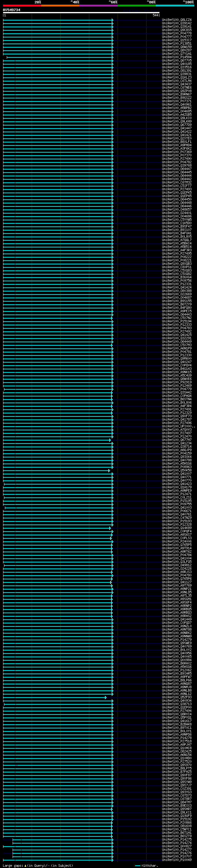Click hit label UniRef100_P20866
This screenshot has width=197, height=868.
click(177, 822)
